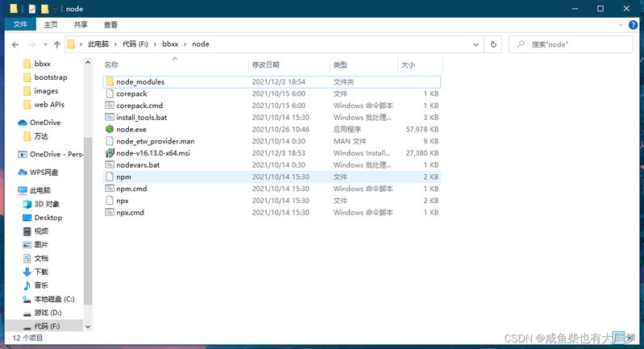Image resolution: width=644 pixels, height=349 pixels.
Task: Sort files by 修改日期 column header
Action: [289, 64]
